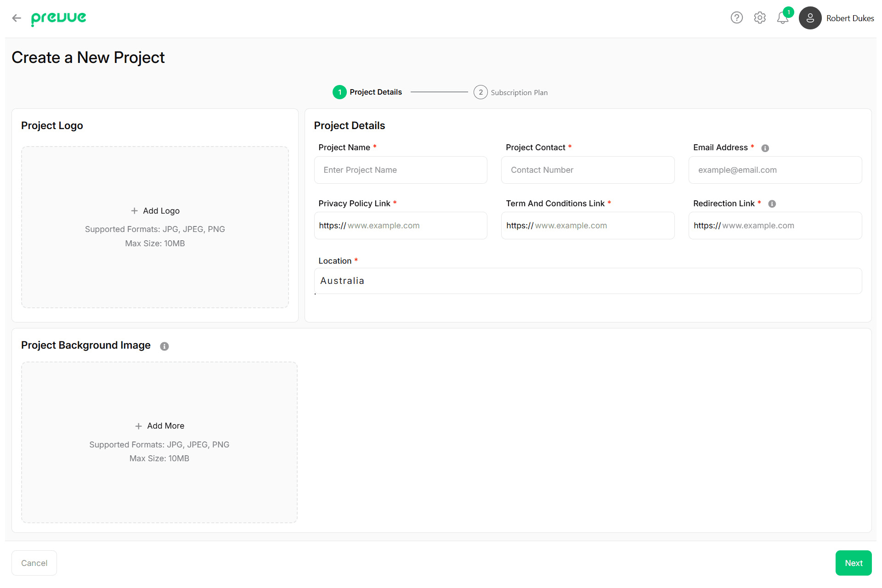This screenshot has height=588, width=882.
Task: Click the Cancel button
Action: (x=34, y=563)
